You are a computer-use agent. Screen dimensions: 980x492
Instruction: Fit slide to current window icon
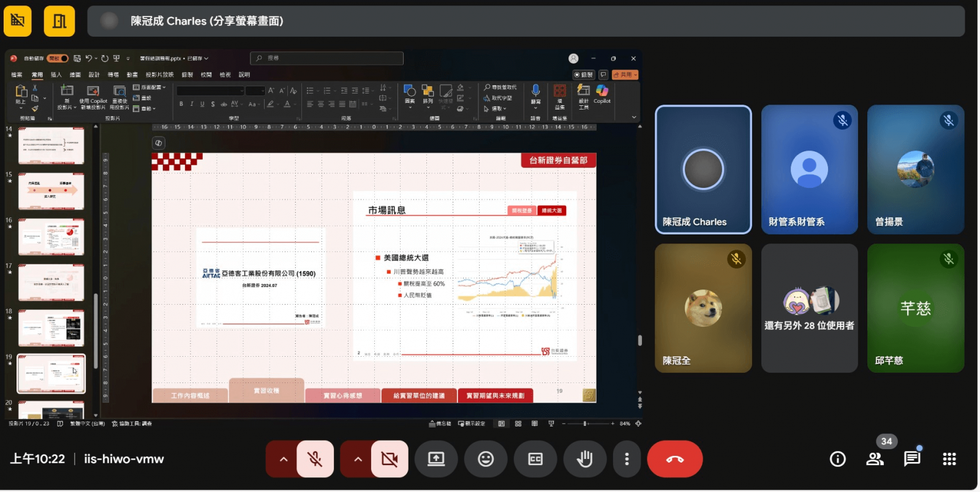(x=639, y=423)
